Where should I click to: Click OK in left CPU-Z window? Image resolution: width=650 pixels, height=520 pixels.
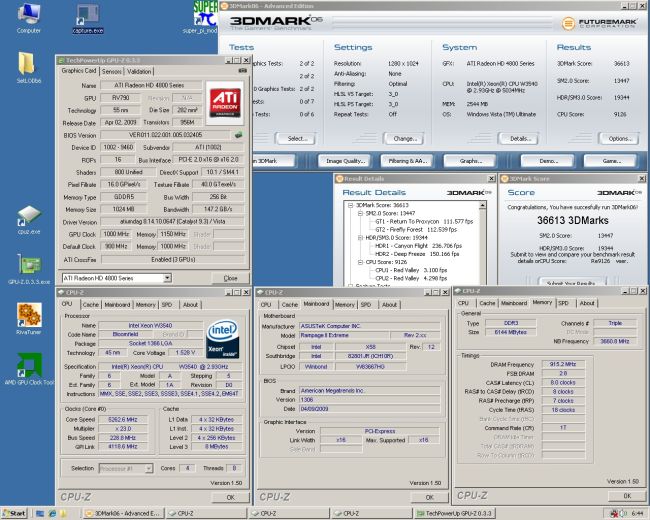tap(230, 497)
